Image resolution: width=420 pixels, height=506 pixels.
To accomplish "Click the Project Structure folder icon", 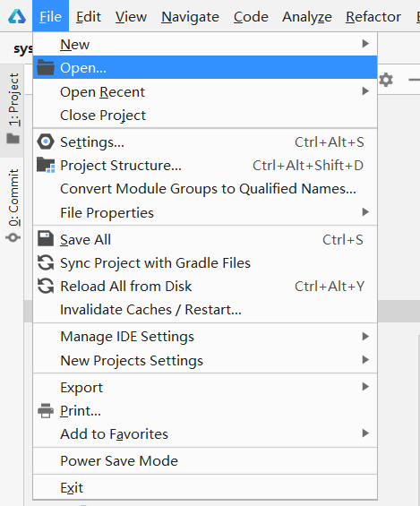I will (46, 165).
